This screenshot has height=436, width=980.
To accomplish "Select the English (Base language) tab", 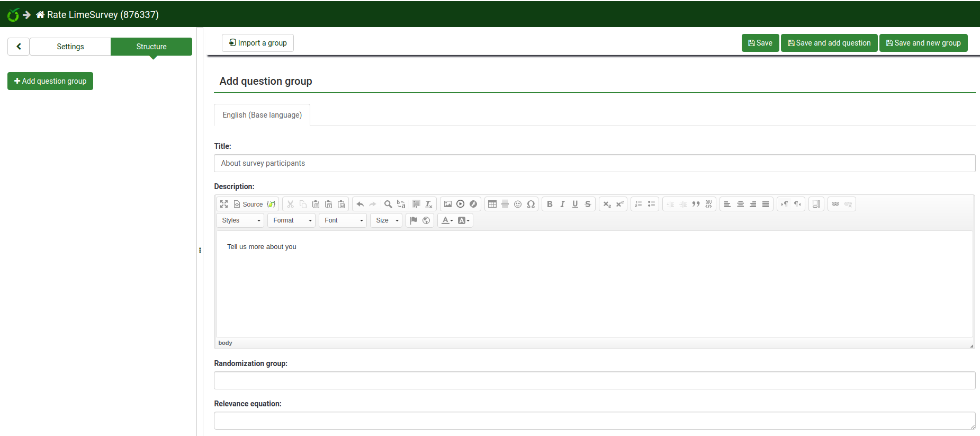I will (262, 115).
